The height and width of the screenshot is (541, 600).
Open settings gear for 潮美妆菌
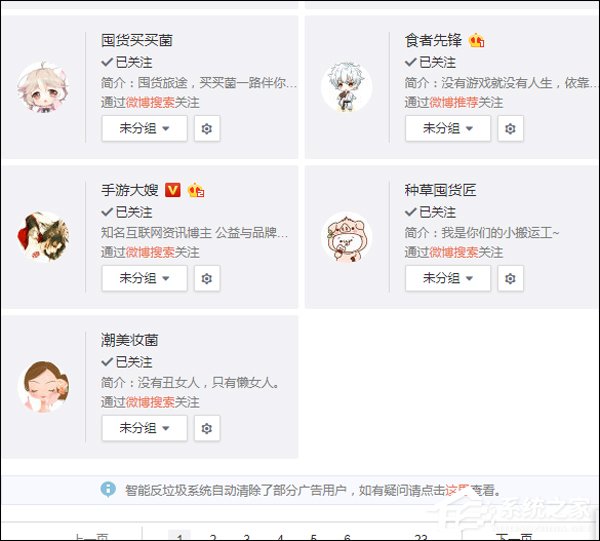(x=207, y=429)
